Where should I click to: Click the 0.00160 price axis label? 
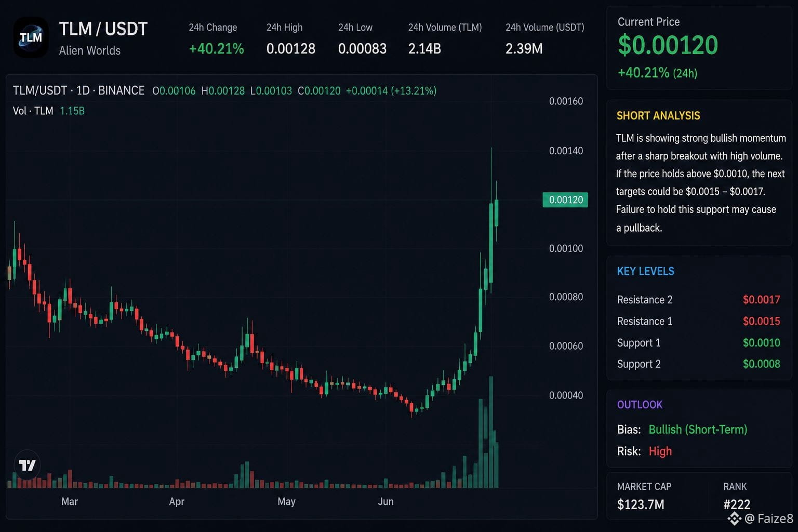tap(566, 101)
